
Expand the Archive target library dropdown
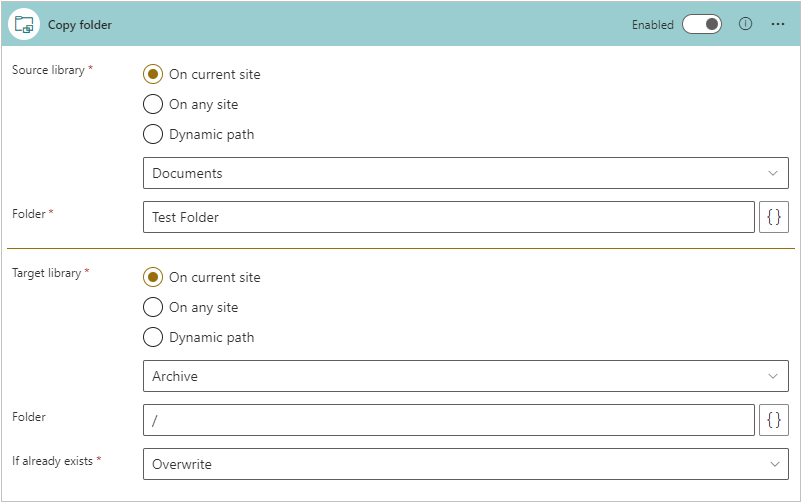pyautogui.click(x=465, y=376)
